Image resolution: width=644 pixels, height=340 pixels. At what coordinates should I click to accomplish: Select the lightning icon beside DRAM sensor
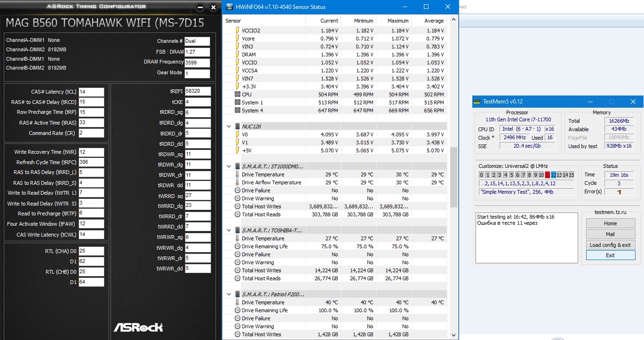click(x=238, y=55)
